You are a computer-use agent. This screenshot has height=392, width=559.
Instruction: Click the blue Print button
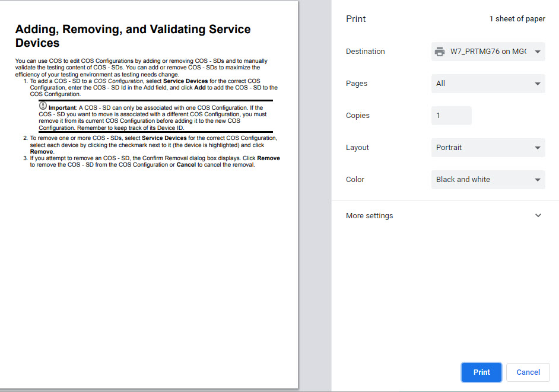[x=481, y=372]
